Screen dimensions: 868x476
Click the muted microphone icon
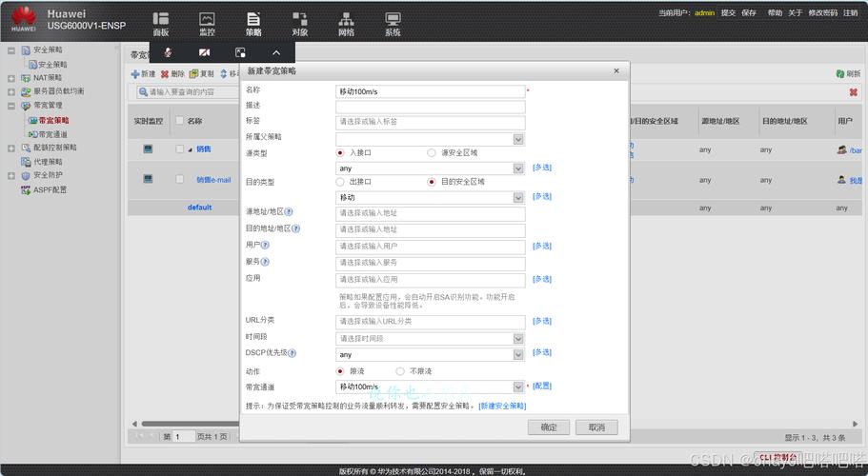(168, 52)
